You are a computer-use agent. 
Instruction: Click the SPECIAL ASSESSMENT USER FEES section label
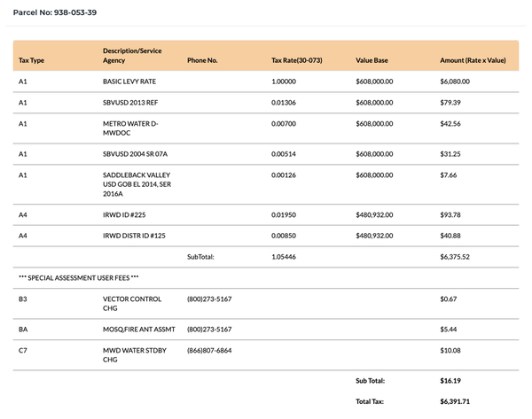click(x=78, y=278)
